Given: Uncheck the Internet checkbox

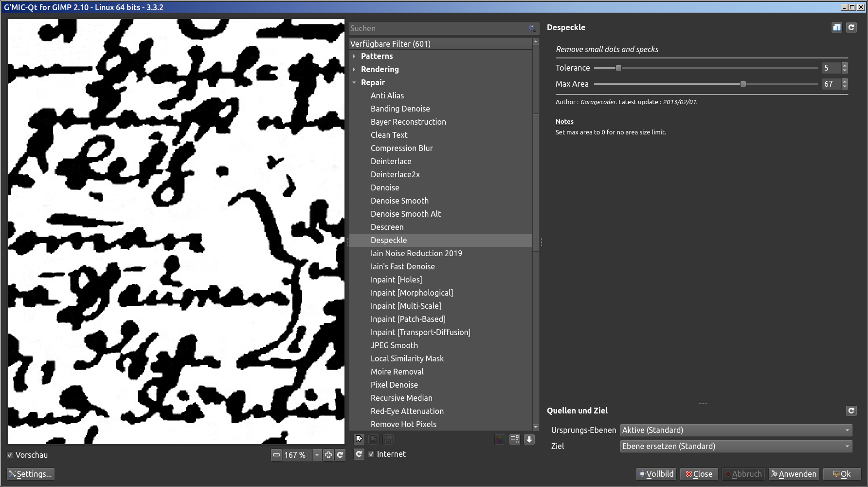Looking at the screenshot, I should [371, 454].
